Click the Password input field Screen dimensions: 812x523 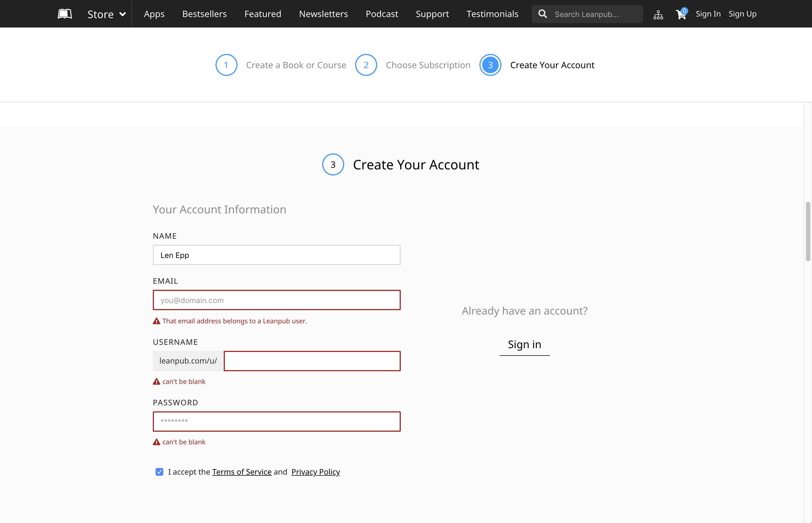click(277, 422)
